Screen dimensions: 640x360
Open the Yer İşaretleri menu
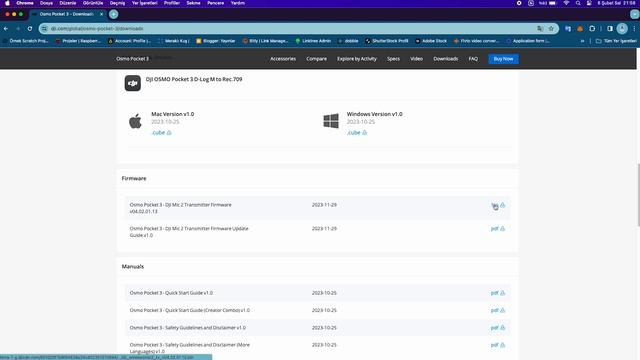pyautogui.click(x=144, y=3)
